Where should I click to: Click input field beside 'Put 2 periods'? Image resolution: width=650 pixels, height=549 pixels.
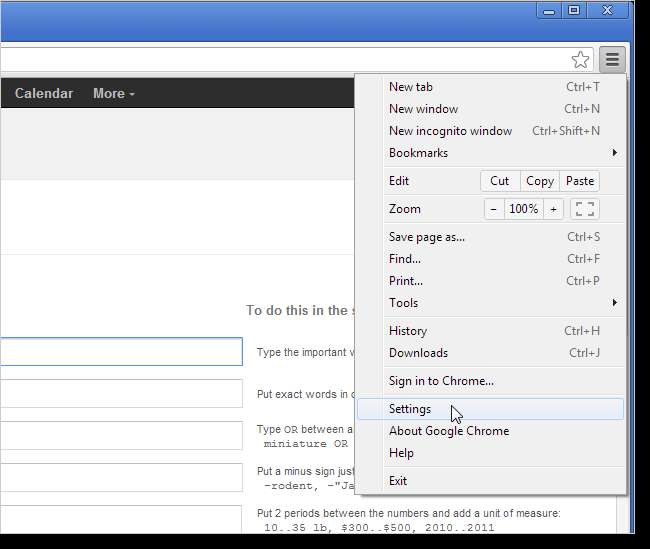click(121, 519)
